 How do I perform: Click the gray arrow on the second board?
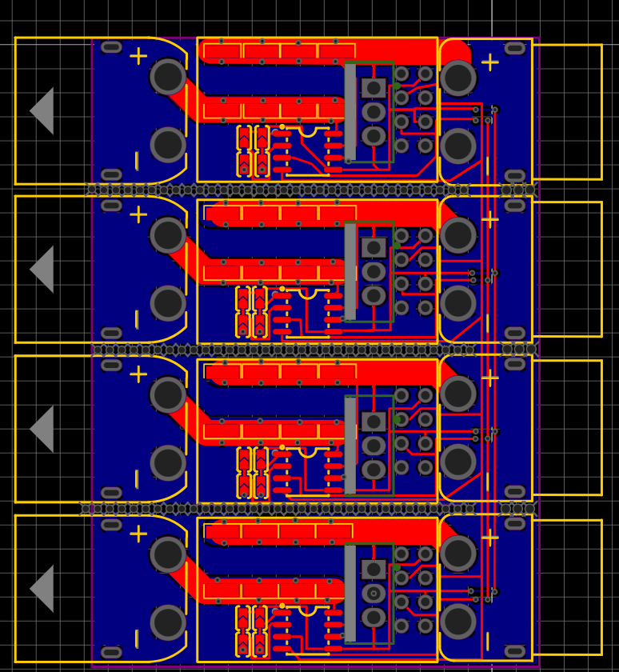(x=43, y=269)
